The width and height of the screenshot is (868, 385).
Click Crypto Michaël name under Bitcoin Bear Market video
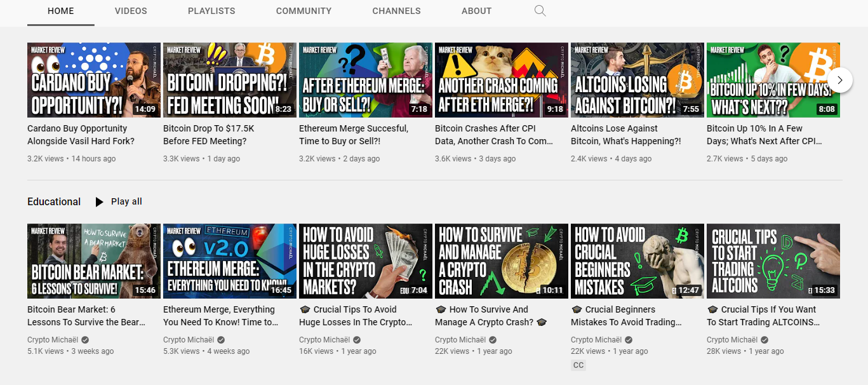tap(53, 340)
